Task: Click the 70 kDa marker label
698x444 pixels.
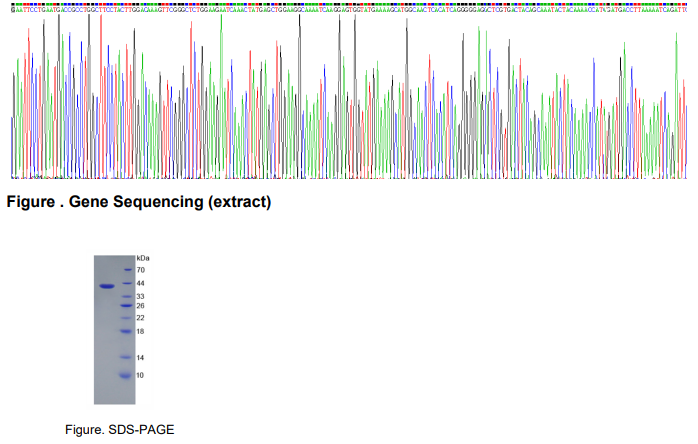Action: pyautogui.click(x=141, y=270)
